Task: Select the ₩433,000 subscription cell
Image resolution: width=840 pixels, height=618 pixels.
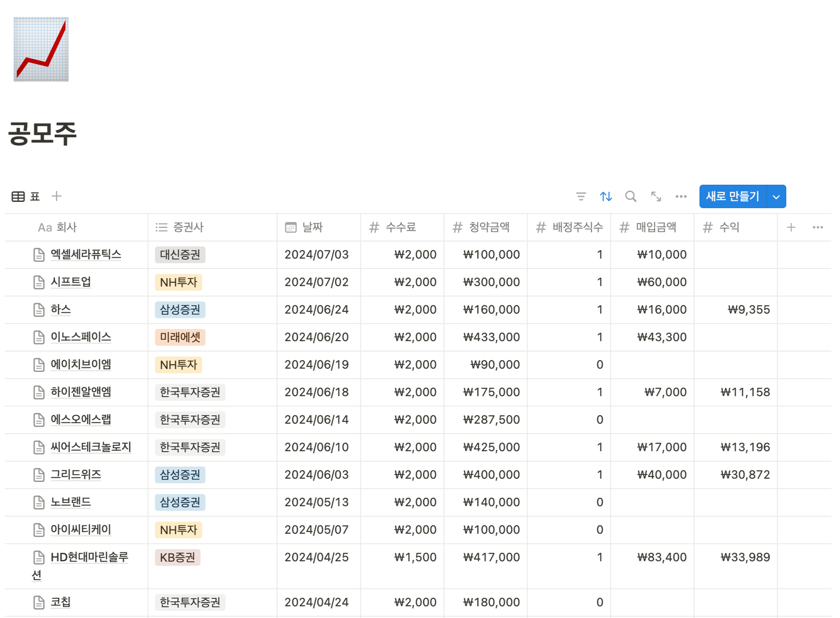Action: [x=485, y=337]
